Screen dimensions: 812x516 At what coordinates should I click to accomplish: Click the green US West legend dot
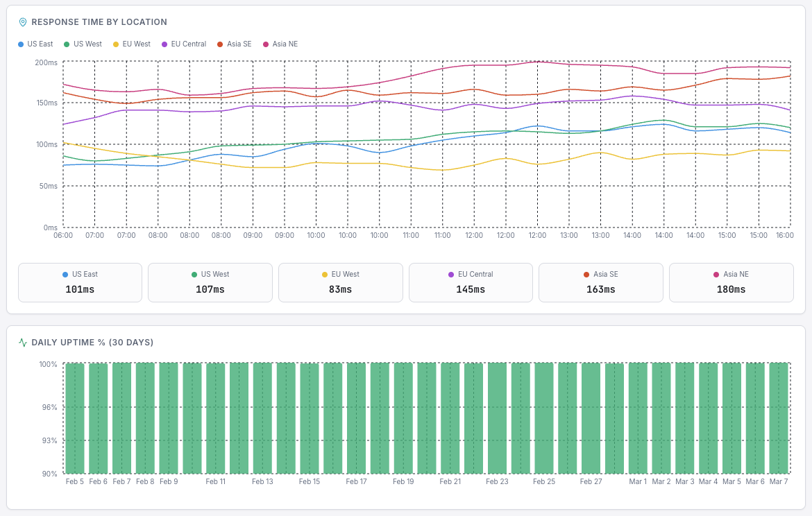tap(66, 44)
